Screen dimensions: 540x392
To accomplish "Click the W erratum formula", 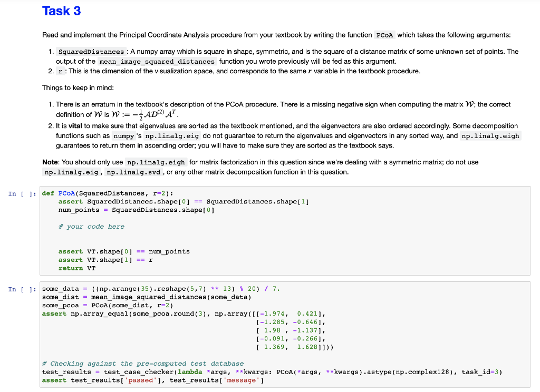I will click(x=143, y=113).
